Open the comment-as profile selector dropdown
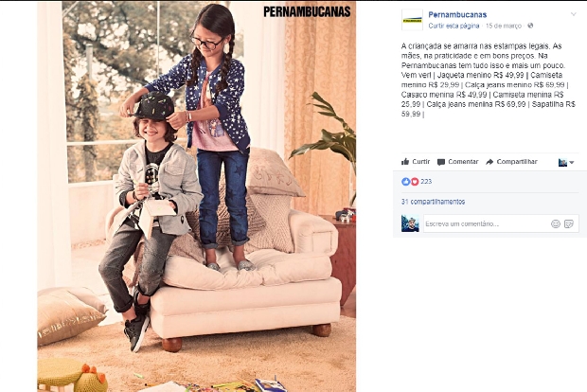The image size is (587, 392). tap(566, 162)
